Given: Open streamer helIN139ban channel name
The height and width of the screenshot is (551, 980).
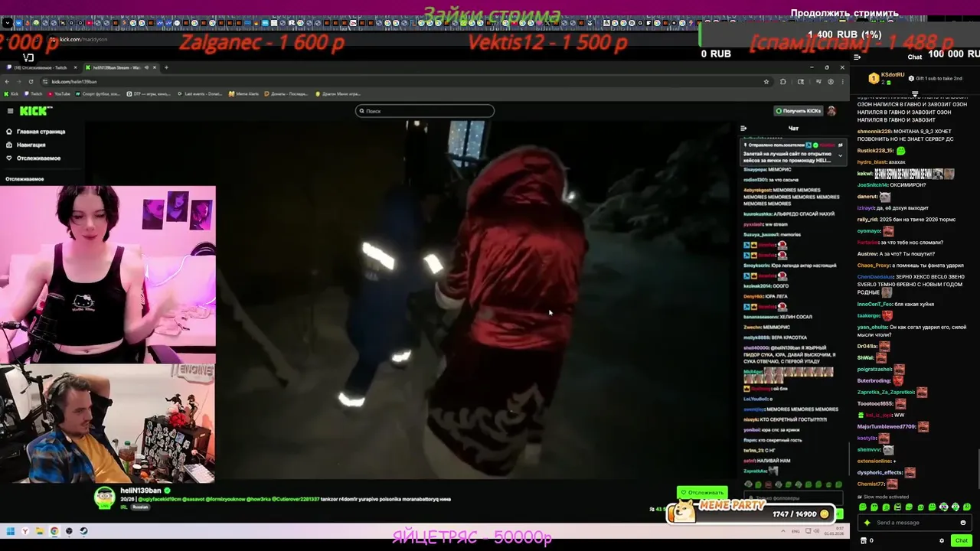Looking at the screenshot, I should coord(141,491).
